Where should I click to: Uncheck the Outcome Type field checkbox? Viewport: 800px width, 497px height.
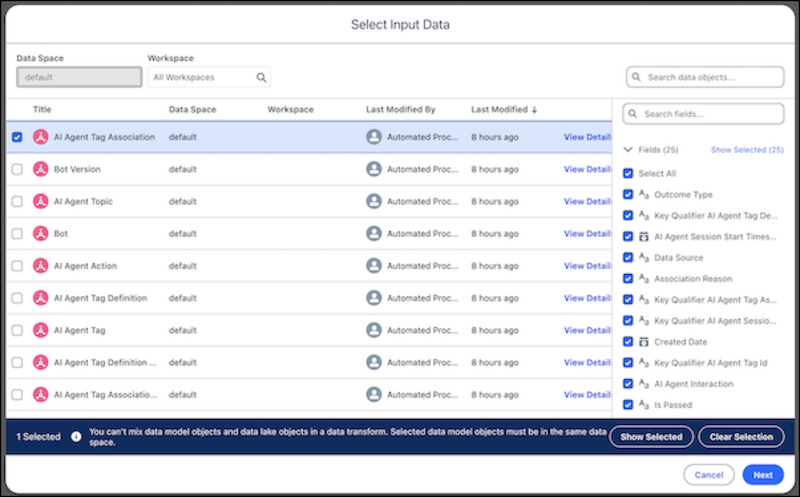[x=628, y=194]
